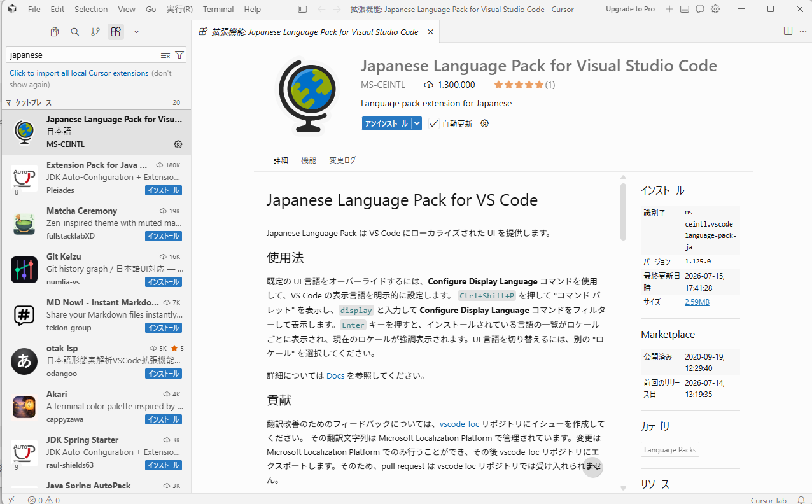Install Git Keizu extension
The image size is (812, 504).
164,282
